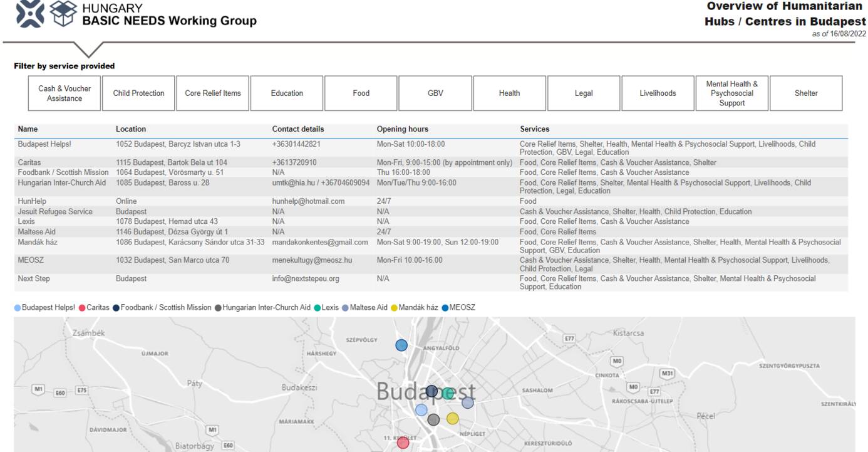Screen dimensions: 868x452
Task: Choose the GBV service filter
Action: pyautogui.click(x=435, y=93)
